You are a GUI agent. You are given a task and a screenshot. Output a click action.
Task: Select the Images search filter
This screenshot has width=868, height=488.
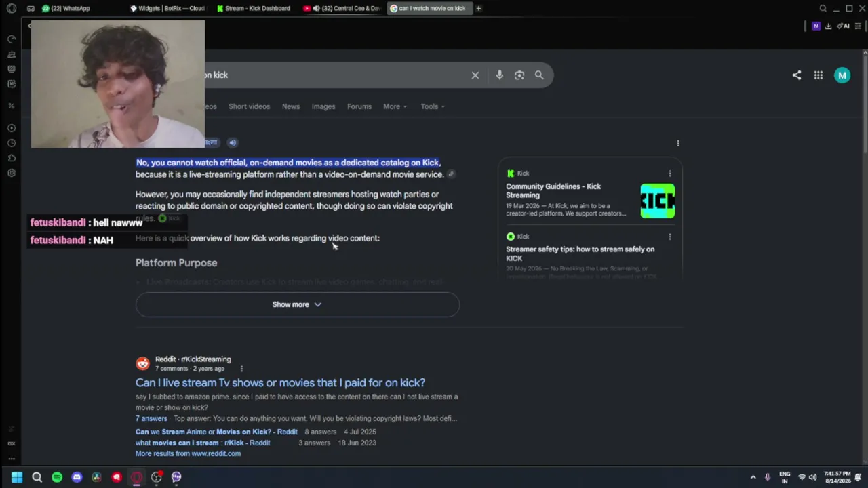(x=323, y=106)
